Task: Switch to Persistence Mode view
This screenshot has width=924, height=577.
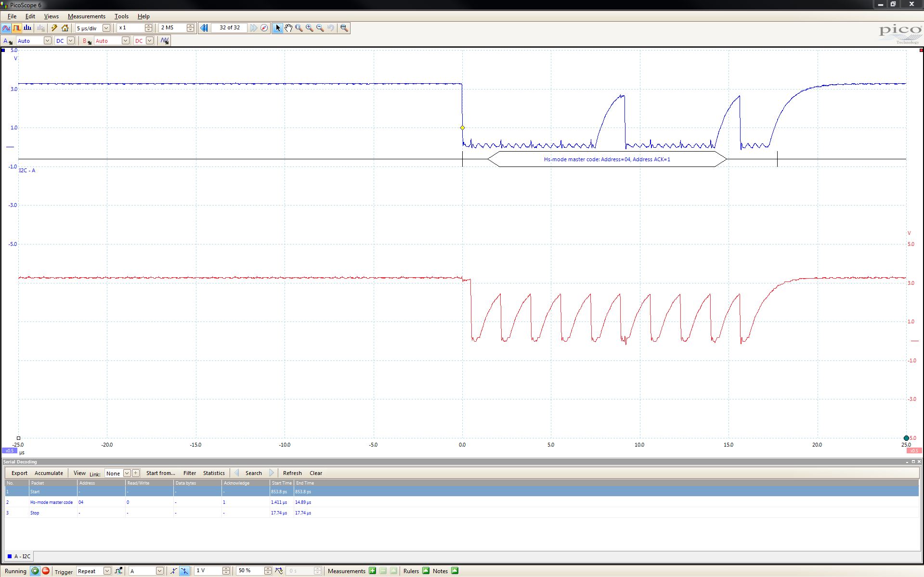Action: click(x=17, y=28)
